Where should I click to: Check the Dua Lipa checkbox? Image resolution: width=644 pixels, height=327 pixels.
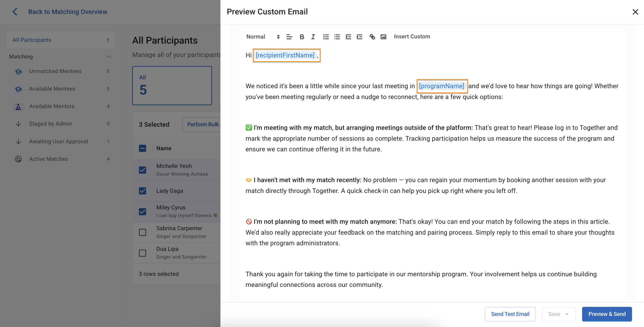[x=143, y=253]
